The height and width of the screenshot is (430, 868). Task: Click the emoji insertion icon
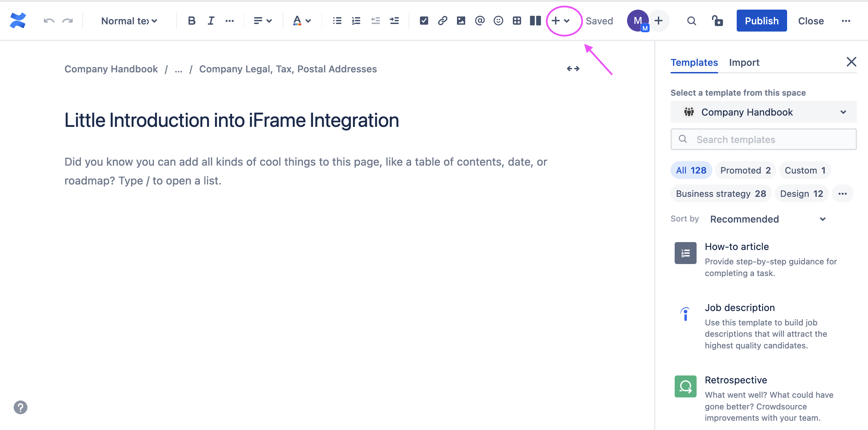498,21
